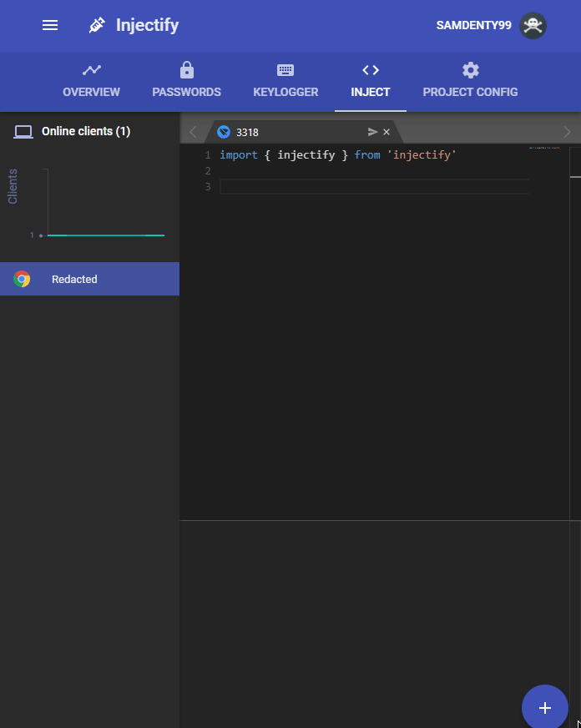Open the Project Config tab

[470, 81]
